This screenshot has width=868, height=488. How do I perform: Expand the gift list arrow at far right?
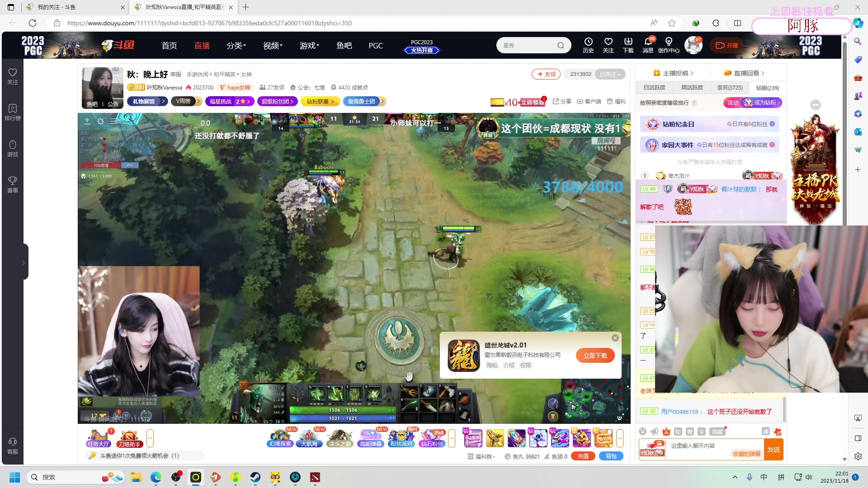pos(620,438)
